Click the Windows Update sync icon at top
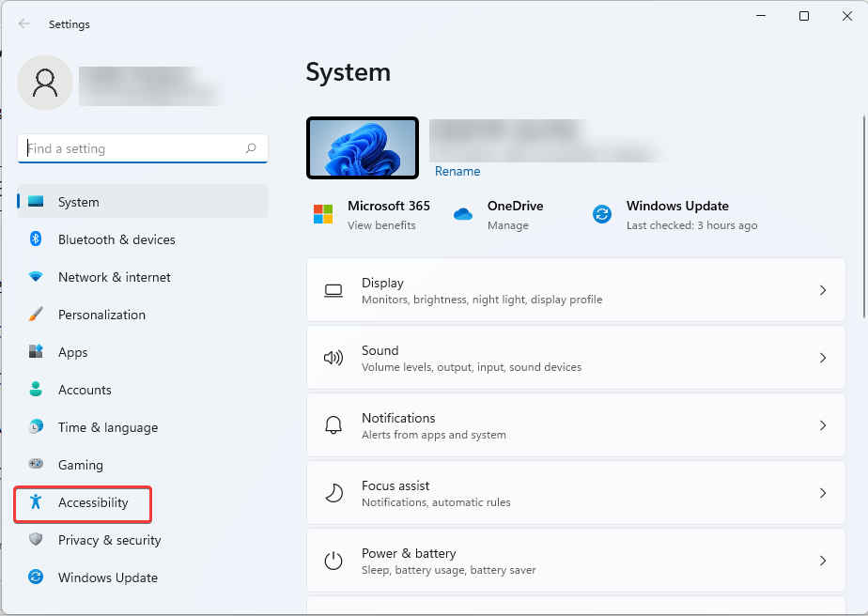Screen dimensions: 868x616 point(601,214)
